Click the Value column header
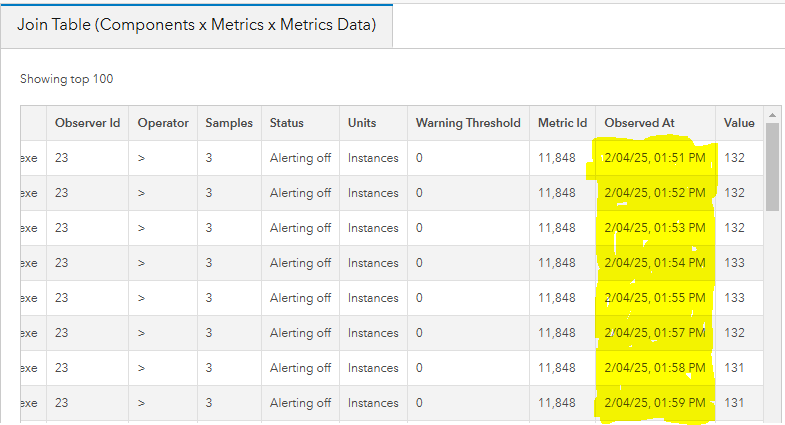The image size is (785, 425). click(739, 123)
